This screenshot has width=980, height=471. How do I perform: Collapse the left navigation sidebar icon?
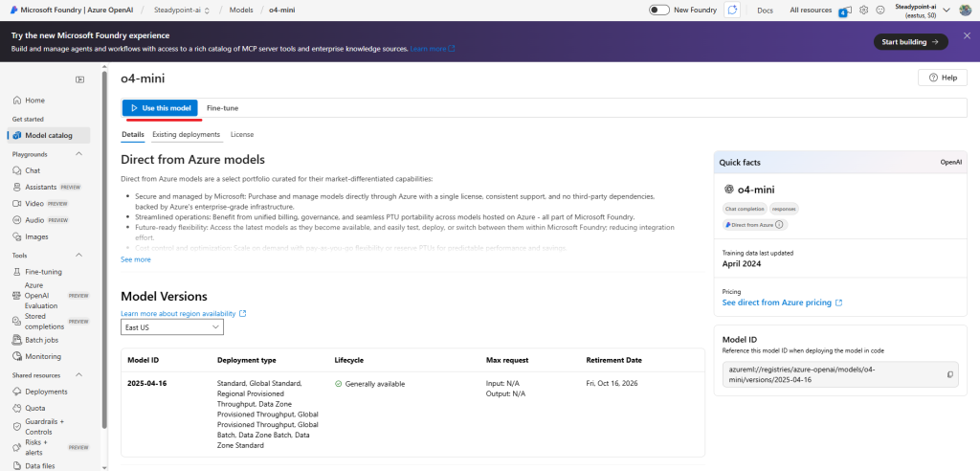[79, 79]
